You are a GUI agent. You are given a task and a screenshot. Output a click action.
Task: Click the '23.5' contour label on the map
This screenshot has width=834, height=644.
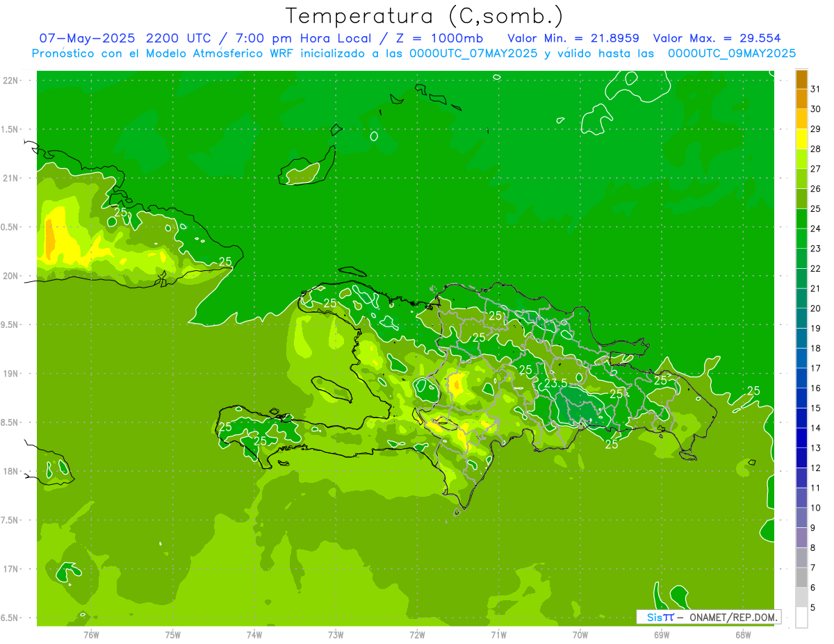[556, 383]
